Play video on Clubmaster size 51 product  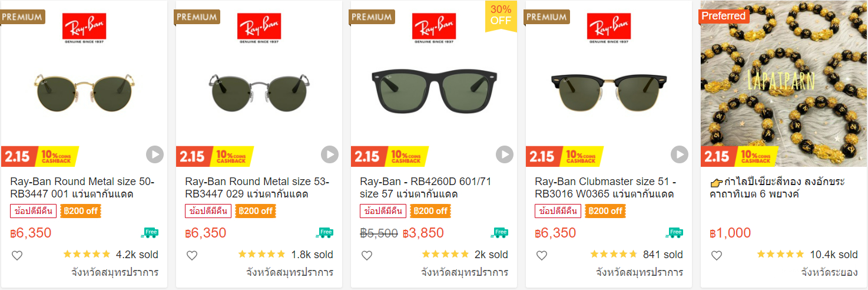(x=680, y=154)
